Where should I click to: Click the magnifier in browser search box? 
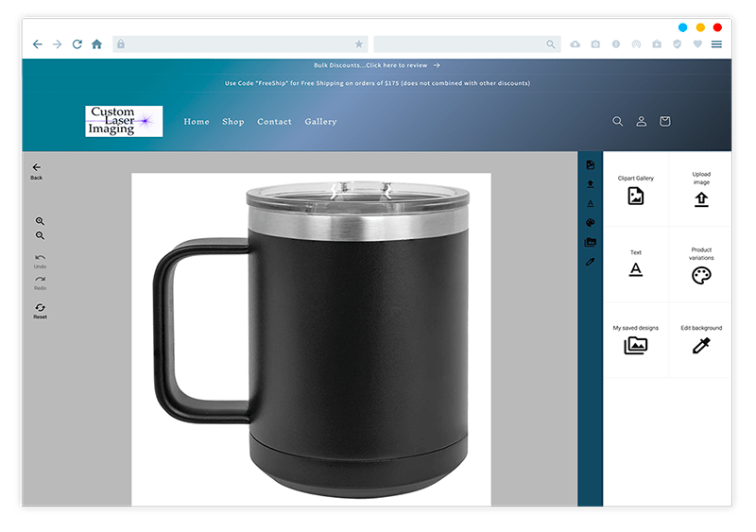click(551, 44)
